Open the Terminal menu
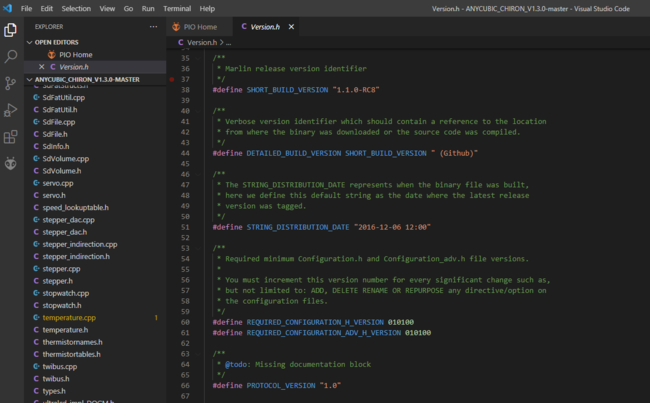Screen dimensions: 650x403 [x=176, y=7]
